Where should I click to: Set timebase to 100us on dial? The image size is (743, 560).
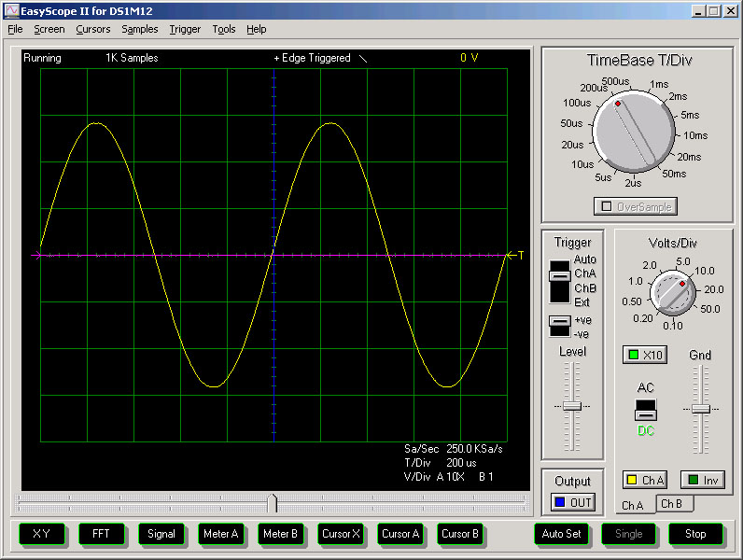tap(577, 103)
